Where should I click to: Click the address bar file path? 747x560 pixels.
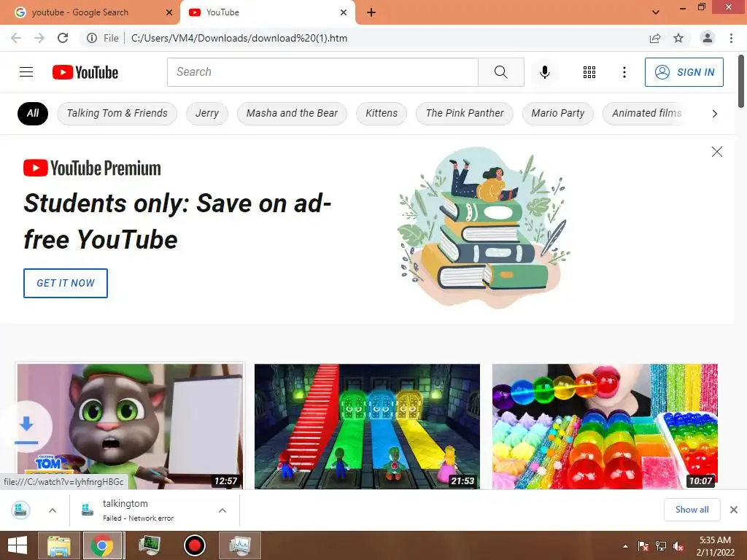click(239, 38)
